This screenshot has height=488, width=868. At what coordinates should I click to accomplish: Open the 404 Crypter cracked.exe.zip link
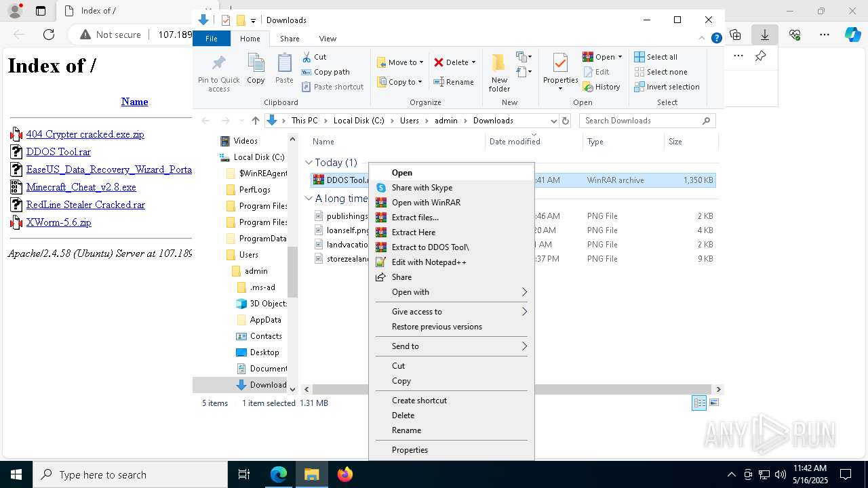point(85,134)
